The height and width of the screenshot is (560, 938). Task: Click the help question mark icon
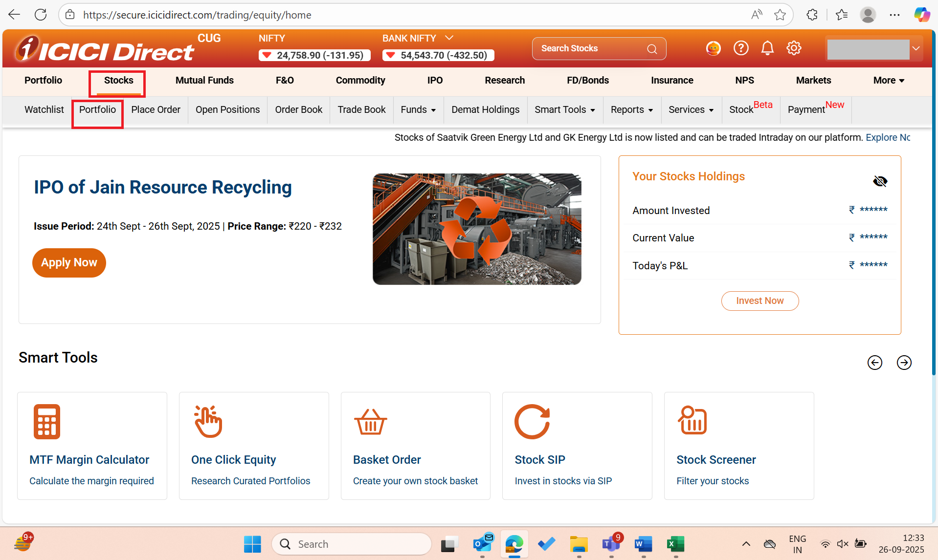[x=741, y=48]
